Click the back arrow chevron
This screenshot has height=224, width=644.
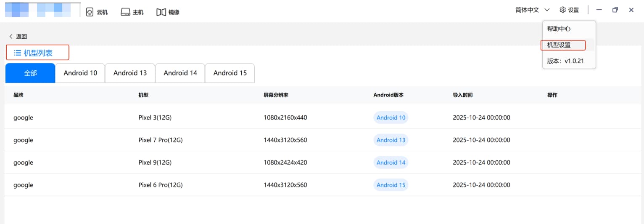pos(11,37)
